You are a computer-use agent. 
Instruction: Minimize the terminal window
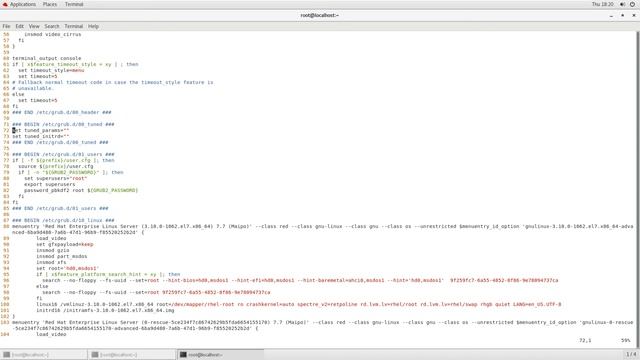[611, 16]
